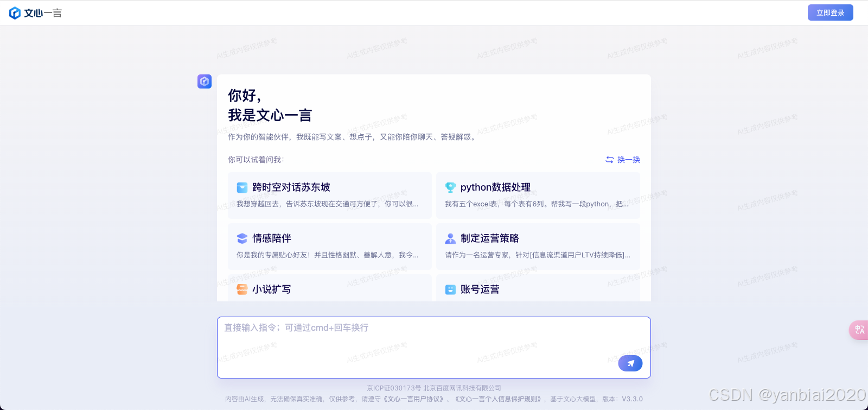868x410 pixels.
Task: Click the 版本：V3.3.0 version text
Action: (622, 399)
